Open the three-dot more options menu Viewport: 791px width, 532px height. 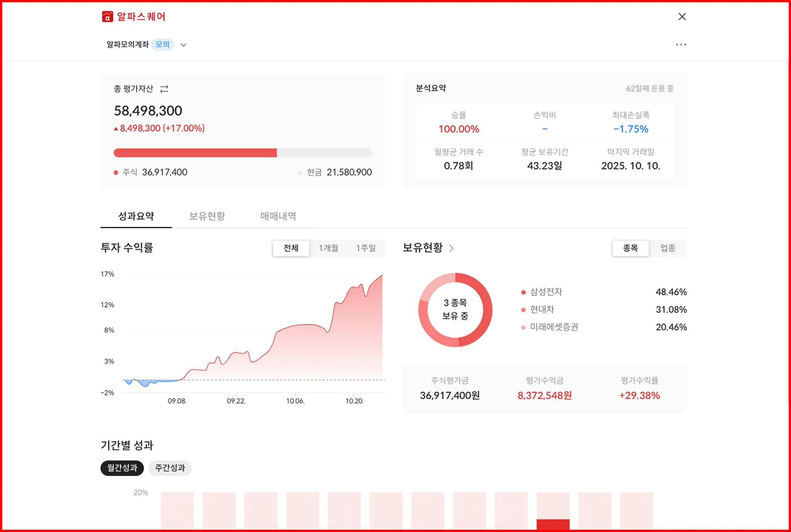[681, 45]
